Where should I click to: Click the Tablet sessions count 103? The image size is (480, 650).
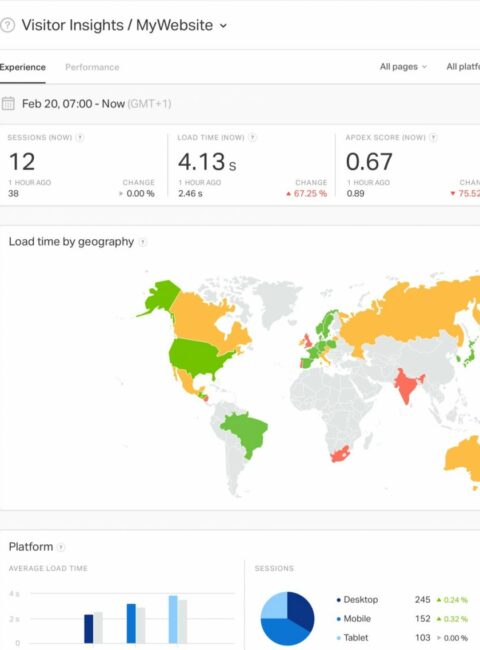click(422, 638)
